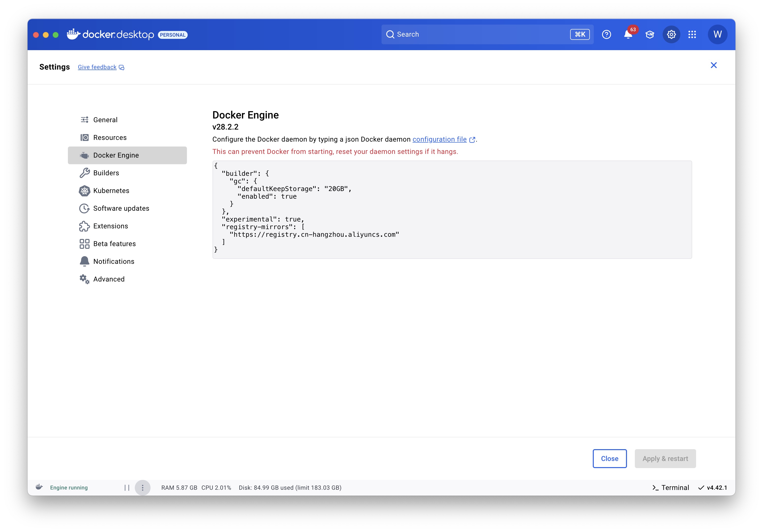Click the whale icon in status bar
This screenshot has height=532, width=763.
coord(39,487)
